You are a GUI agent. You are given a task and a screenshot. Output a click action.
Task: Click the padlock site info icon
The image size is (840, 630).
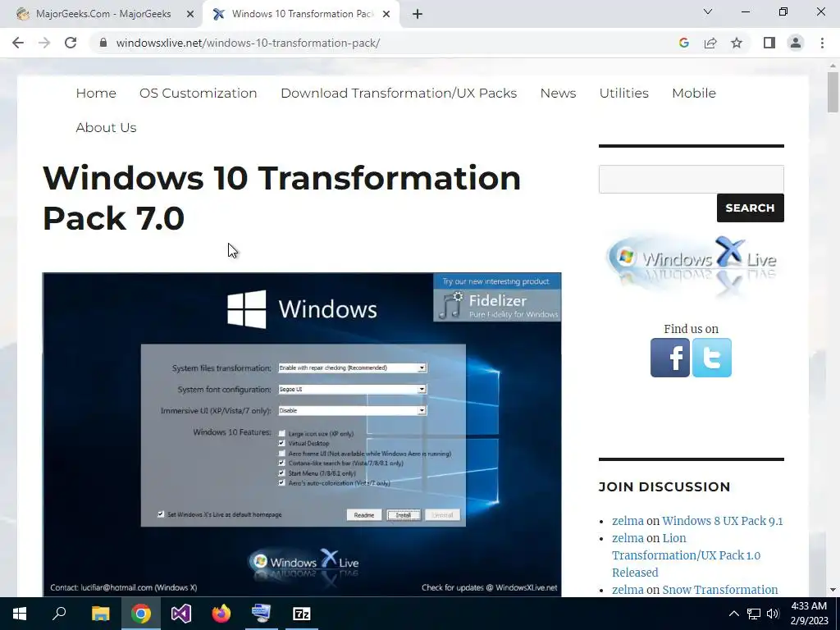tap(104, 43)
